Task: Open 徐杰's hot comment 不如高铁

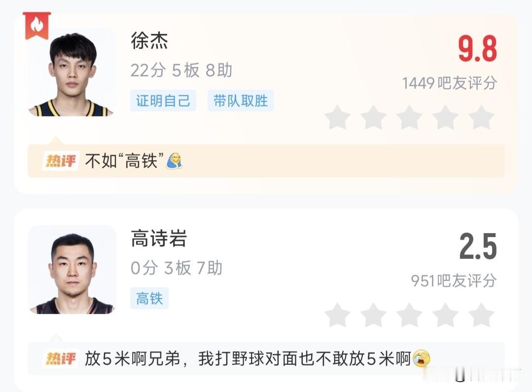Action: pyautogui.click(x=266, y=161)
